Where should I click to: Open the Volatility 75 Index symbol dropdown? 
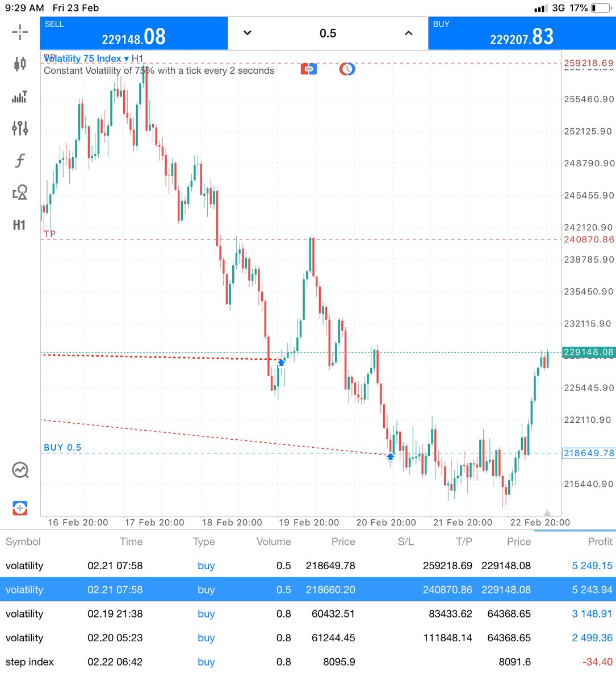click(x=86, y=58)
